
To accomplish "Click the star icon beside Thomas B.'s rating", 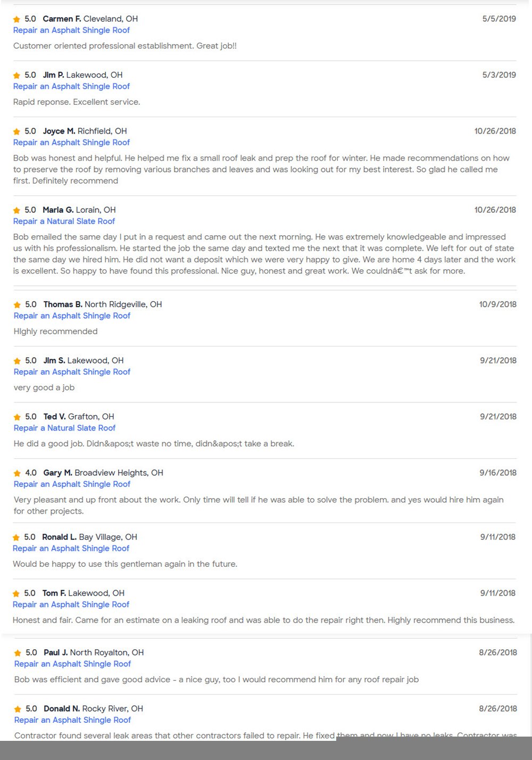I will (x=17, y=305).
